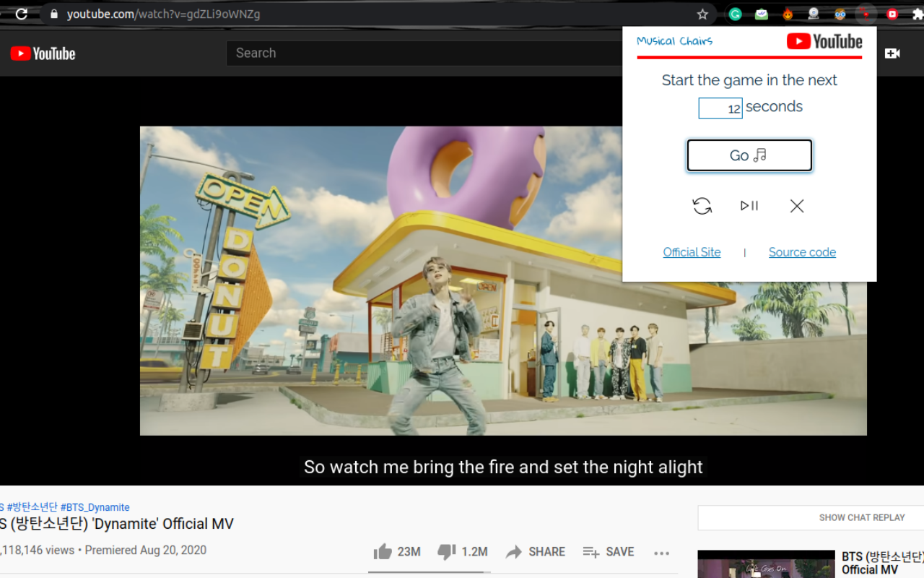Click the Musical Chairs toolbar icon
924x578 pixels.
866,13
